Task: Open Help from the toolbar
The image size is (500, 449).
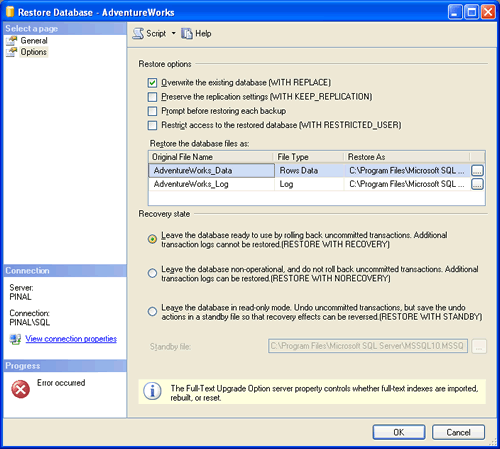Action: point(196,33)
